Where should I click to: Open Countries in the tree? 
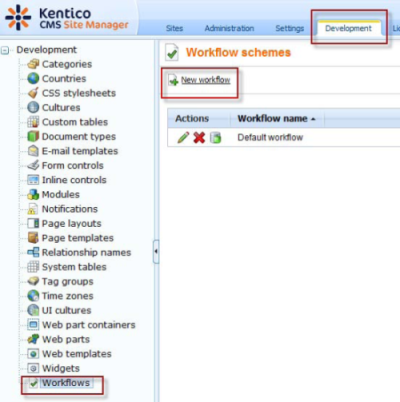[x=64, y=79]
